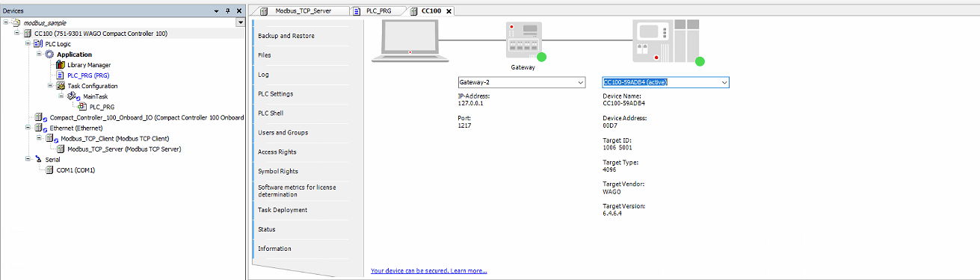Screen dimensions: 980x280
Task: Click the PLC Logic icon
Action: click(x=38, y=44)
